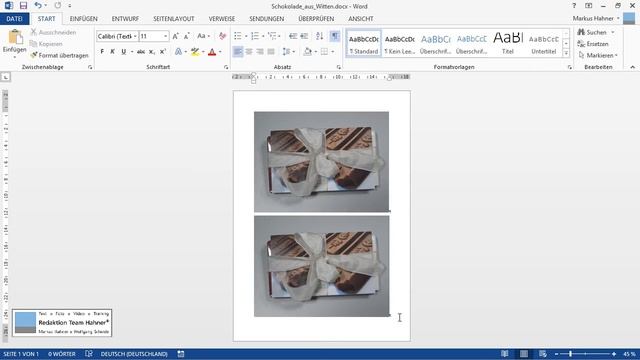The image size is (640, 360).
Task: Collapse the ribbon with the chevron
Action: (x=633, y=67)
